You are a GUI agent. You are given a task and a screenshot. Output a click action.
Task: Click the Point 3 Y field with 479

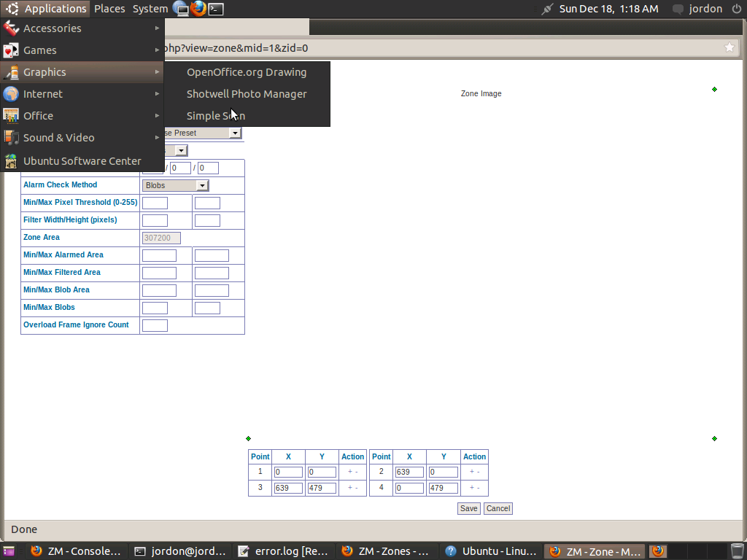coord(322,488)
